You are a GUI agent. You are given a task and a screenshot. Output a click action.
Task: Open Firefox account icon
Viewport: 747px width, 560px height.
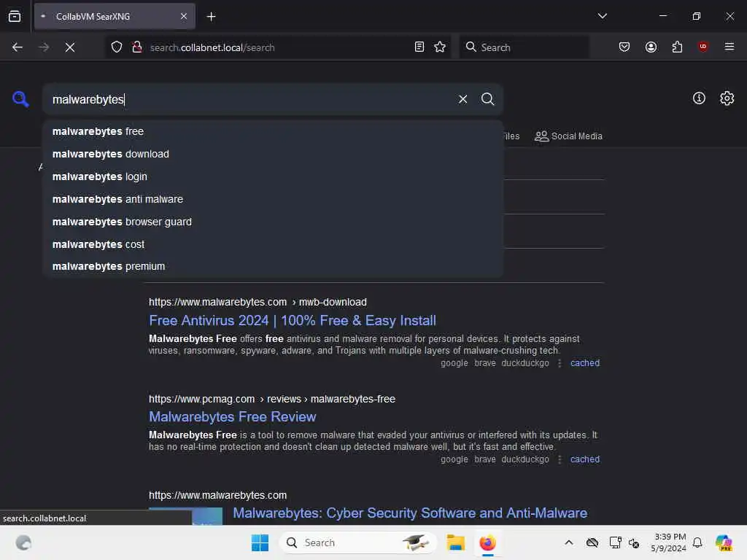[651, 47]
